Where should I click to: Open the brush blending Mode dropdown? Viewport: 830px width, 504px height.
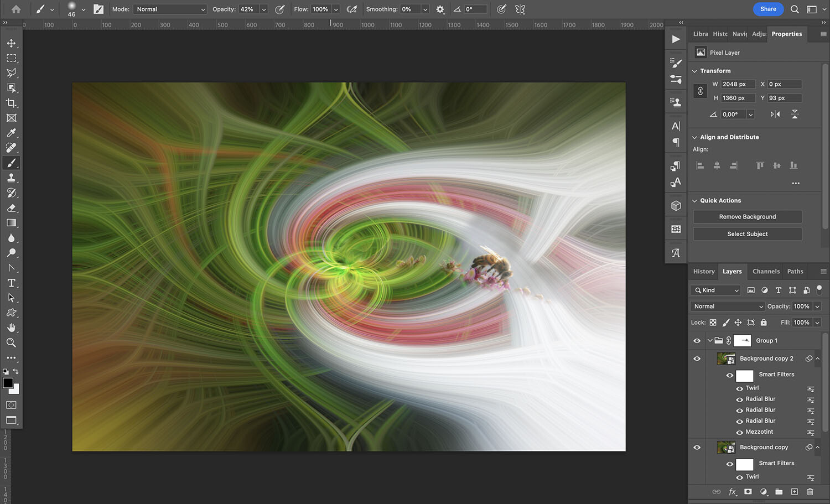pos(169,9)
